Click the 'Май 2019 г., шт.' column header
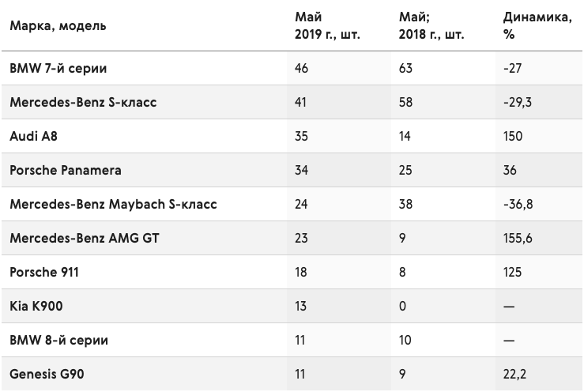This screenshot has width=584, height=392. point(327,26)
